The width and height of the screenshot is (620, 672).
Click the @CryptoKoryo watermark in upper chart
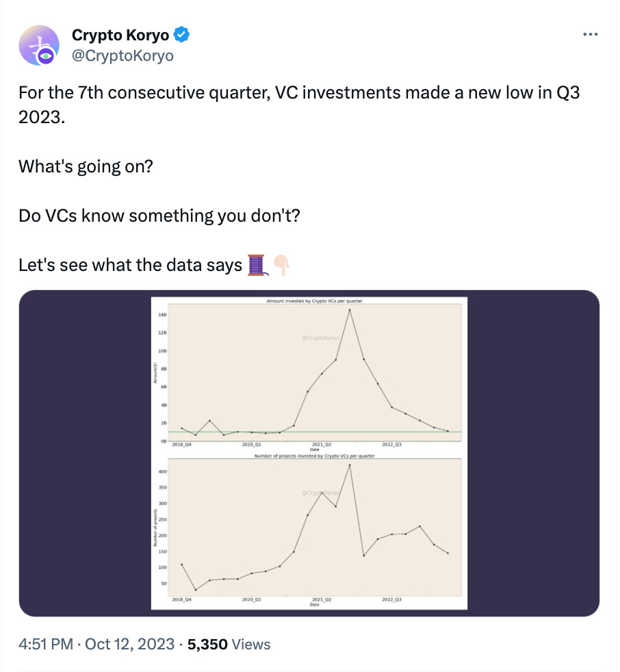[320, 338]
